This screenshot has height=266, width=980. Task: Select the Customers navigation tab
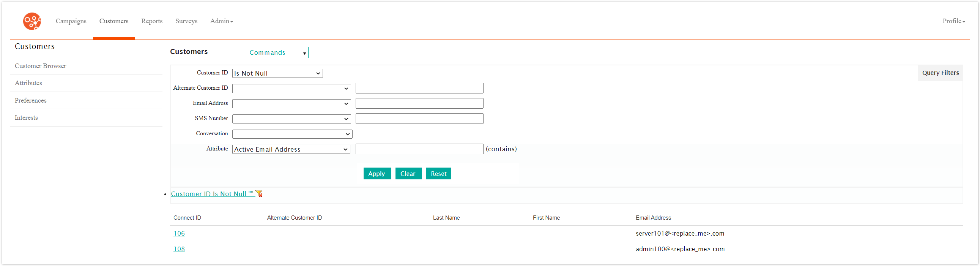coord(114,21)
